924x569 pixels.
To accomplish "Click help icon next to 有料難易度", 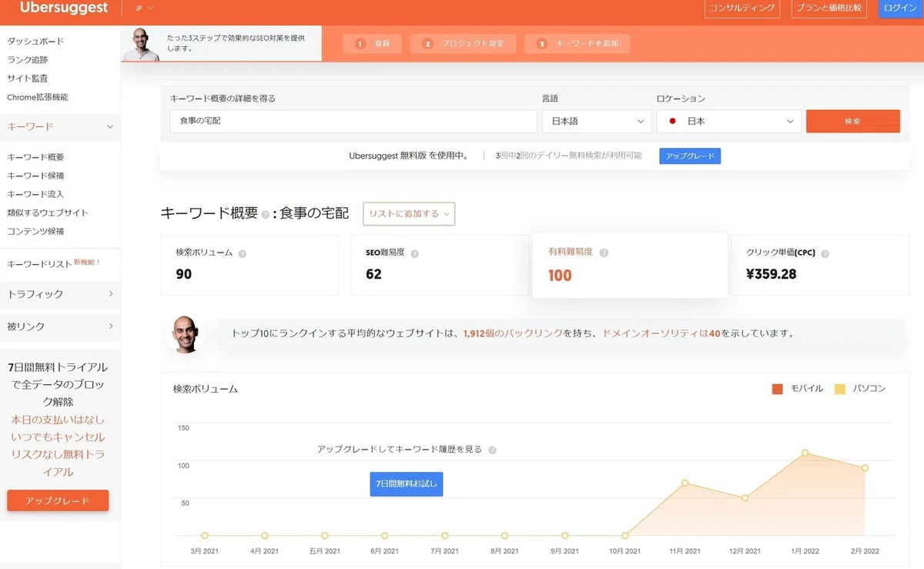I will 604,253.
